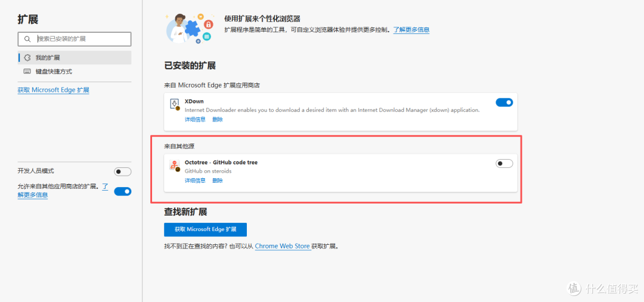The image size is (644, 302).
Task: Click the Octotree - GitHub code tree title
Action: pos(221,163)
